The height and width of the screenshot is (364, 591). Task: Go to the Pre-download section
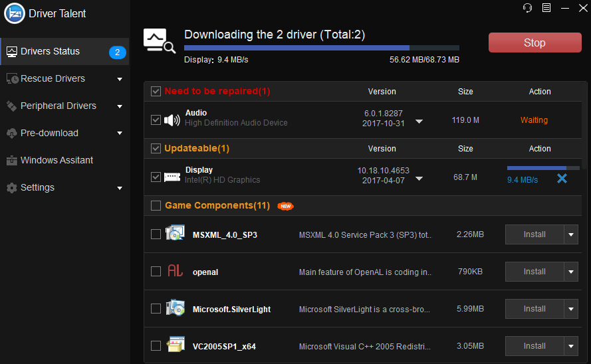[65, 134]
